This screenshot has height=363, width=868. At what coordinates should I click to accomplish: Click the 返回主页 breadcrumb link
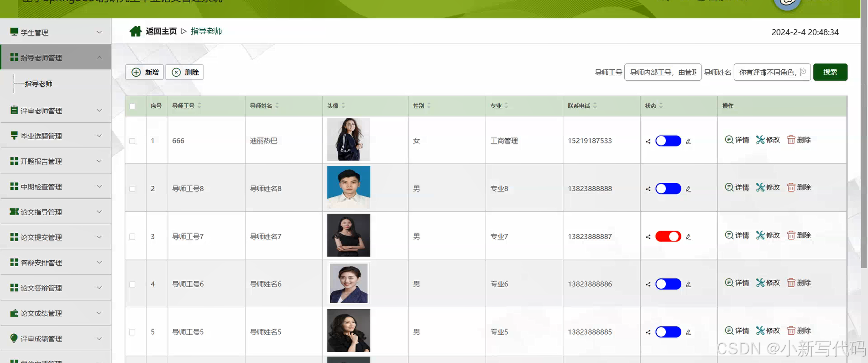[x=161, y=31]
